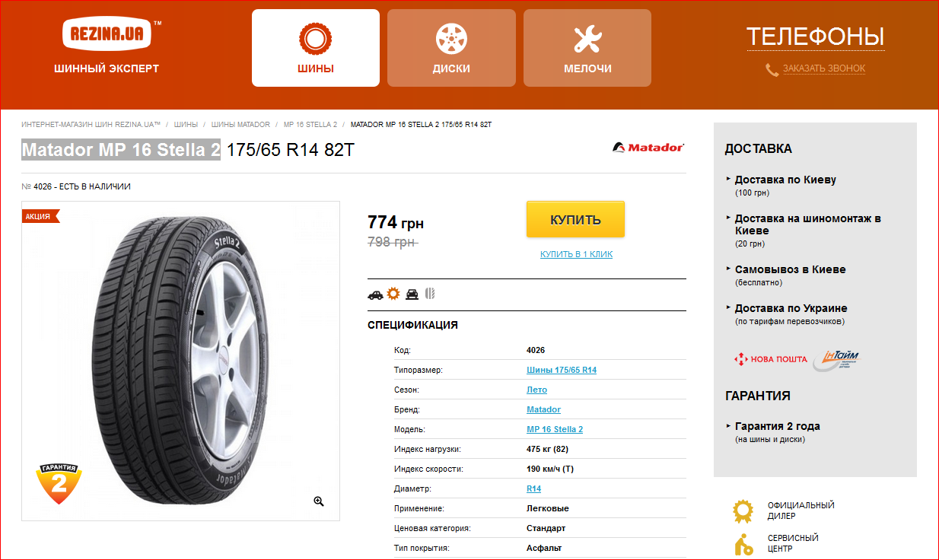
Task: Click the Nova Poshta logo
Action: 769,359
